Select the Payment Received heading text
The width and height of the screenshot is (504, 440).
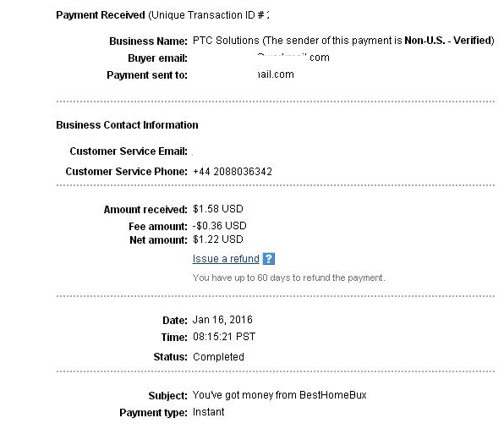(x=101, y=15)
